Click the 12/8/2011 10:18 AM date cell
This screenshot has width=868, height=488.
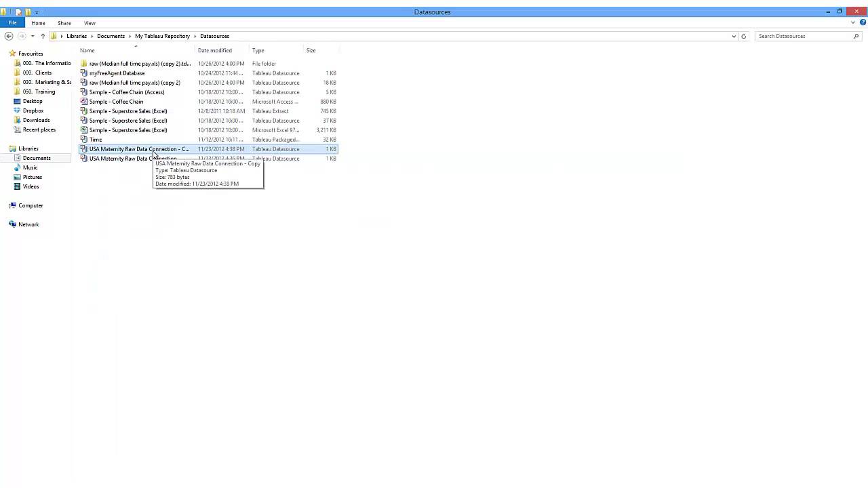coord(221,111)
